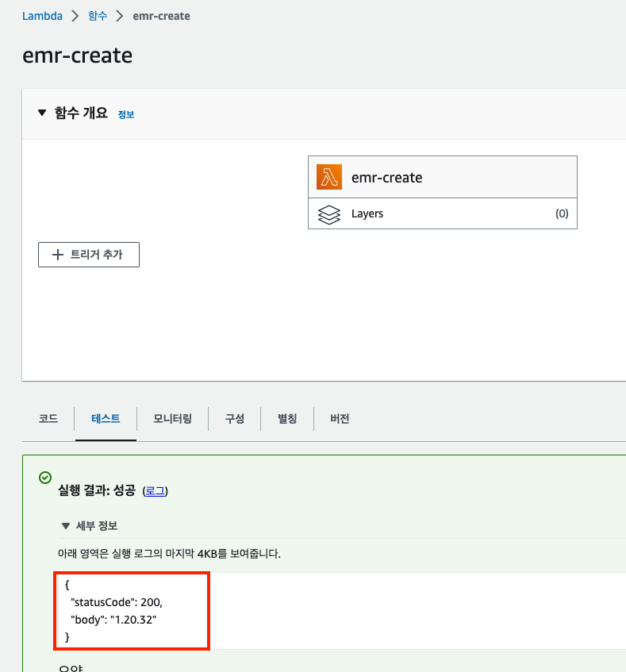This screenshot has width=626, height=672.
Task: Click the orange Lambda function icon
Action: (329, 177)
